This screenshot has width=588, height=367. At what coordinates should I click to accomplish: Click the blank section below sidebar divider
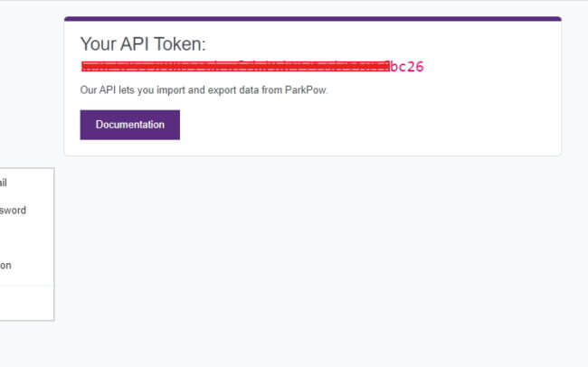(26, 303)
